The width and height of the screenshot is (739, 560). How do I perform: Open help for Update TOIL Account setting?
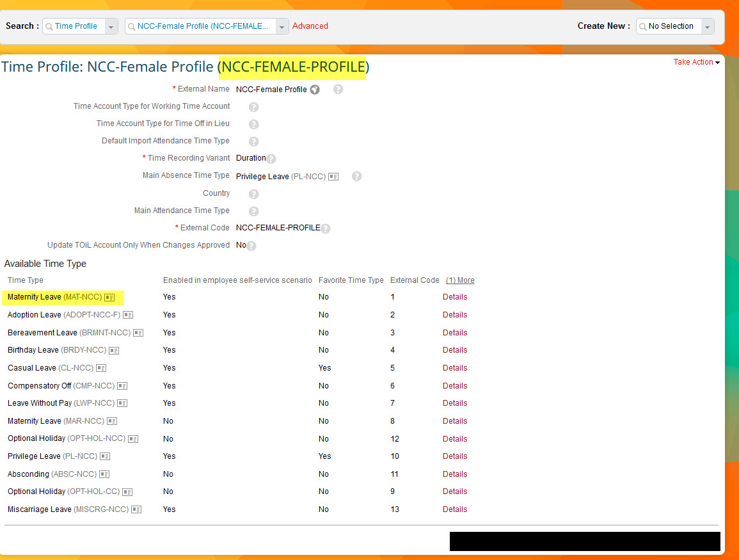251,246
